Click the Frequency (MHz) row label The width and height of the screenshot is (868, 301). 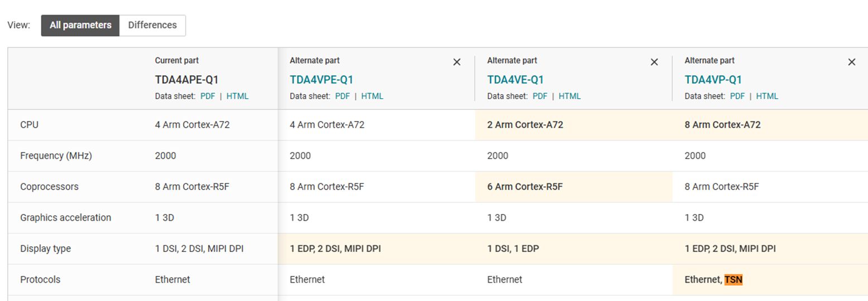point(56,156)
